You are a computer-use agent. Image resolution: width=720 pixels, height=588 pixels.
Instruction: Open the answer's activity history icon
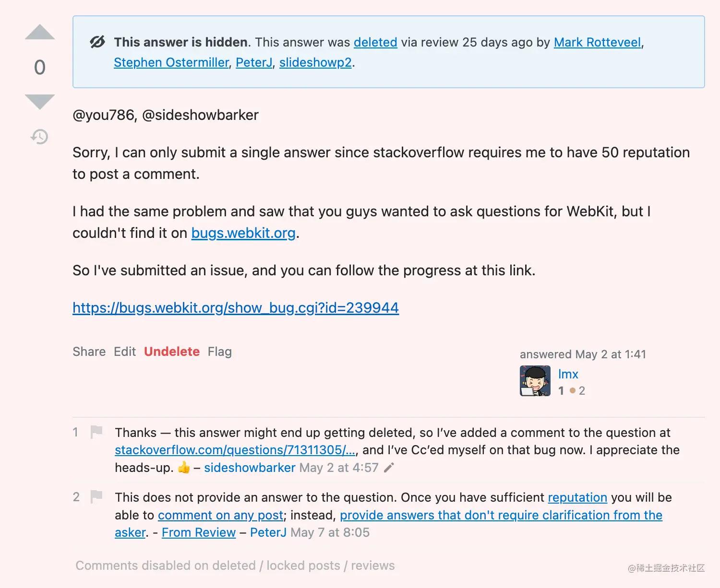(39, 137)
